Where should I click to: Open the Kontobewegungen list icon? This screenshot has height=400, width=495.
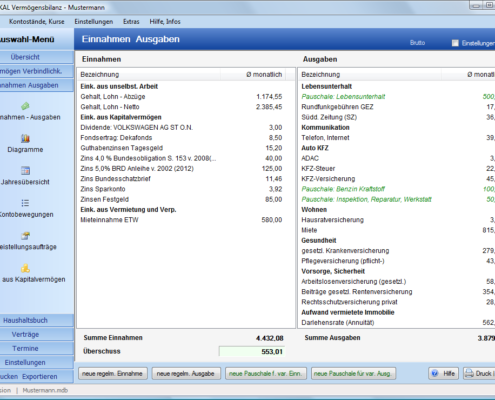coord(25,203)
